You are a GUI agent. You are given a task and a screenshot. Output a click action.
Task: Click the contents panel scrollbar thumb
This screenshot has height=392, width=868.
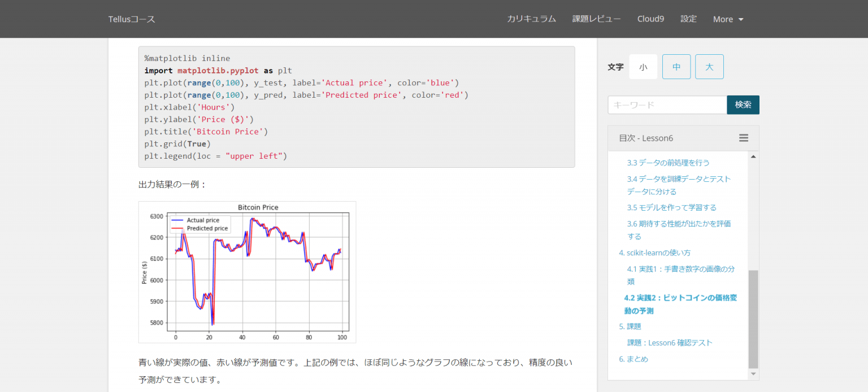click(753, 319)
